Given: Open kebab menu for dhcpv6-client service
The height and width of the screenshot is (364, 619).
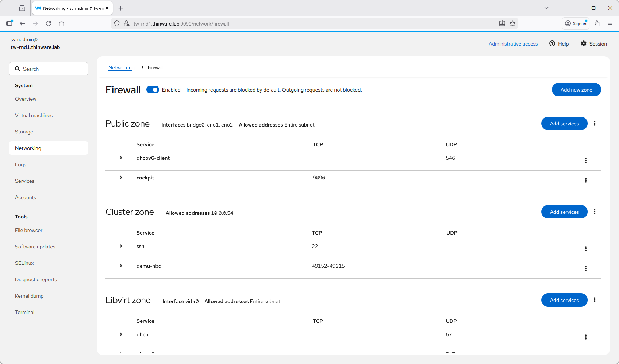Looking at the screenshot, I should tap(586, 160).
